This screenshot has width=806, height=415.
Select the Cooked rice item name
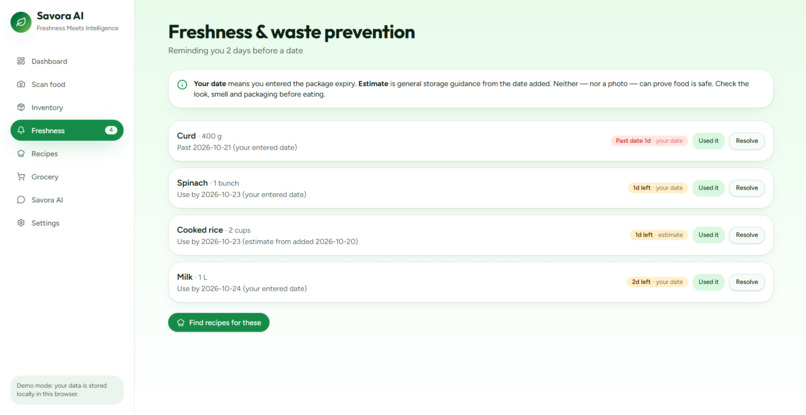200,230
